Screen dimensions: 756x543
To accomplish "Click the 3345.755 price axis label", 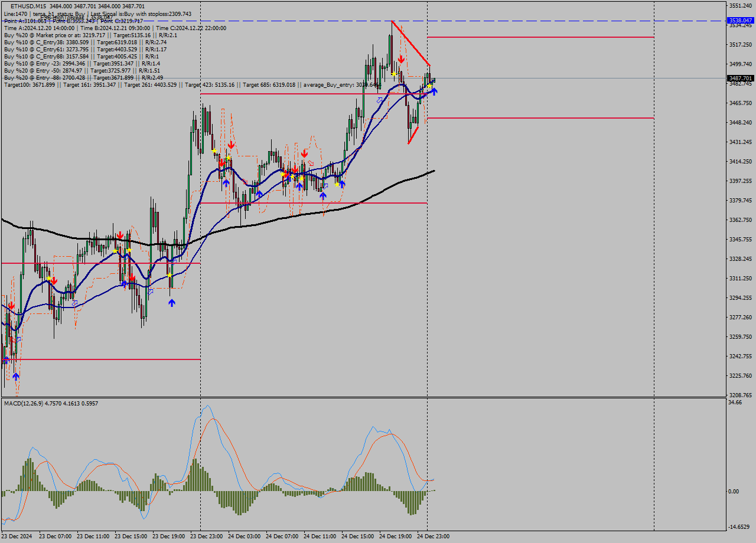I will (741, 239).
